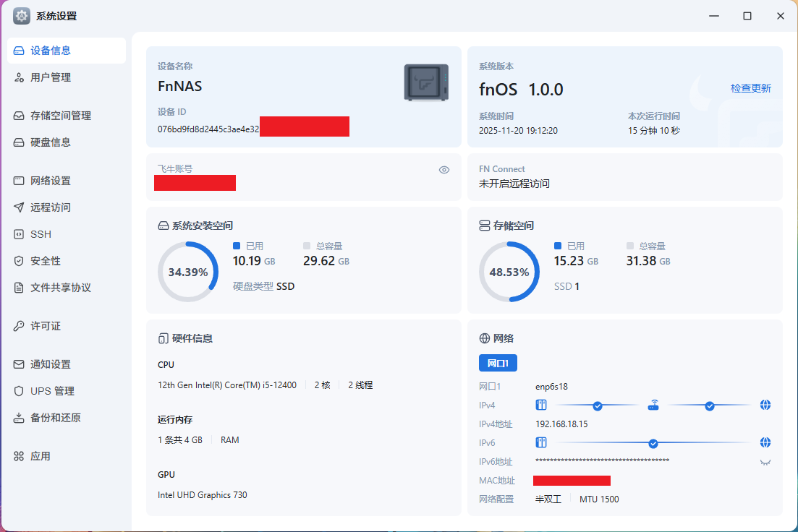
Task: Click the NAS device icon on IPv6 row
Action: click(x=540, y=442)
